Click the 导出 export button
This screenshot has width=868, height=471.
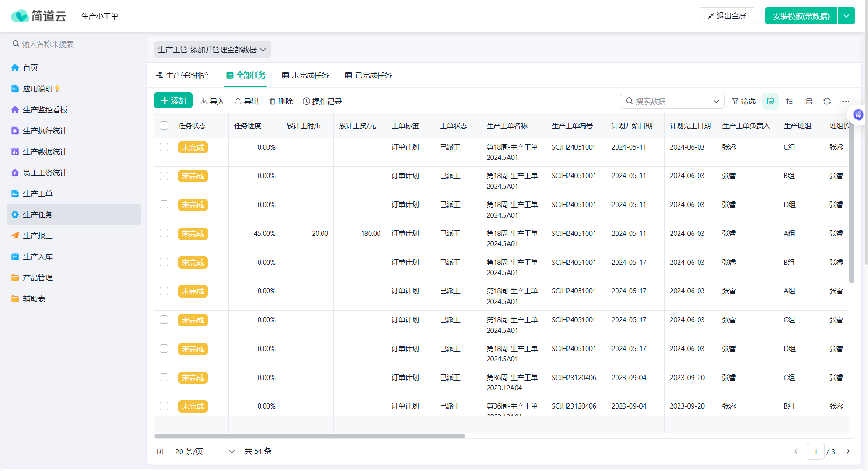[x=246, y=101]
